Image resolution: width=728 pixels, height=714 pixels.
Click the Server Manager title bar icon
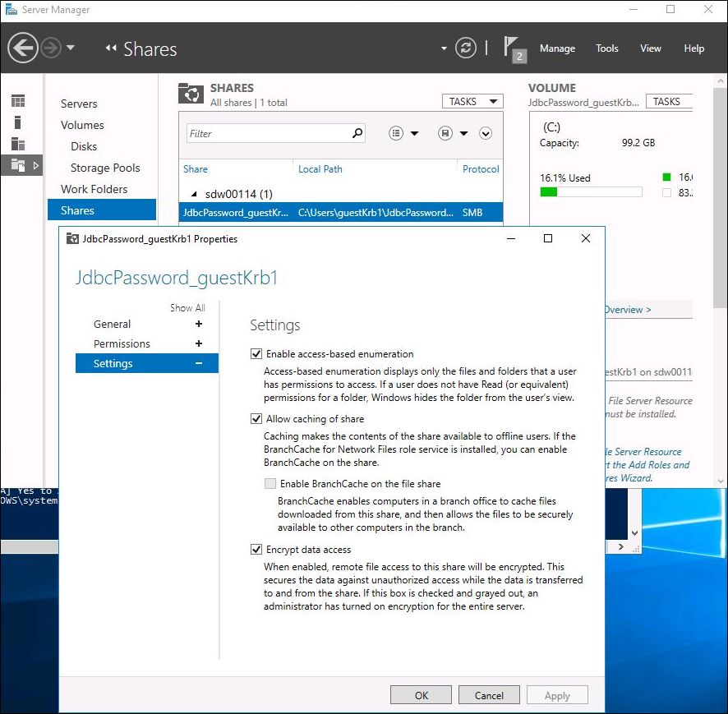tap(11, 10)
